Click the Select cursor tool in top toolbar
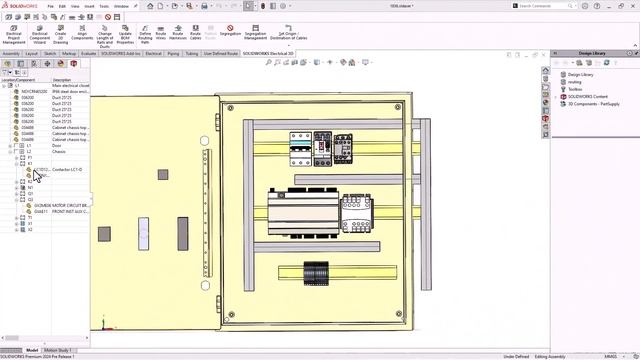Viewport: 640px width, 360px height. coord(249,6)
